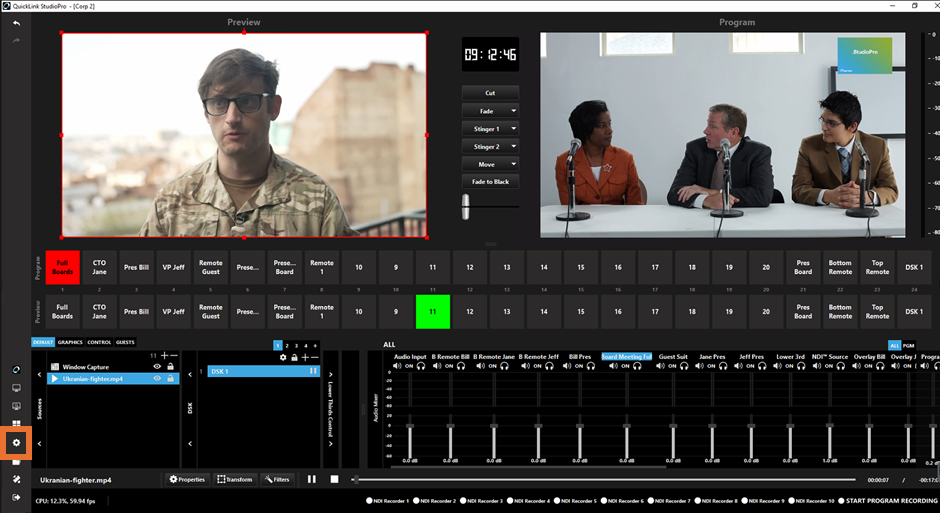The width and height of the screenshot is (940, 513).
Task: Click the Cut transition button
Action: (x=490, y=93)
